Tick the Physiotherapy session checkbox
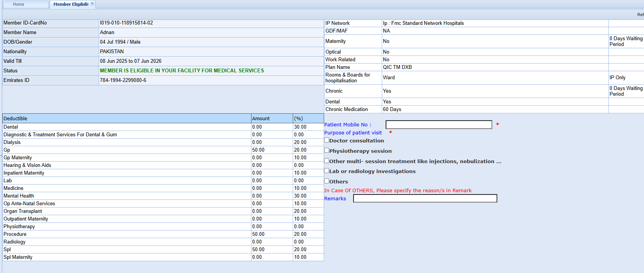Screen dimensions: 644x273 [x=327, y=150]
